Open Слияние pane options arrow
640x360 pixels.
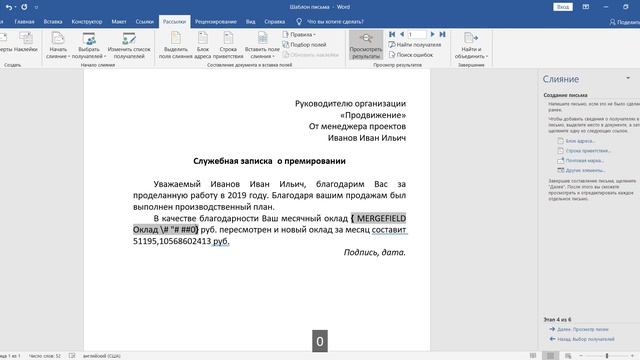(x=628, y=78)
